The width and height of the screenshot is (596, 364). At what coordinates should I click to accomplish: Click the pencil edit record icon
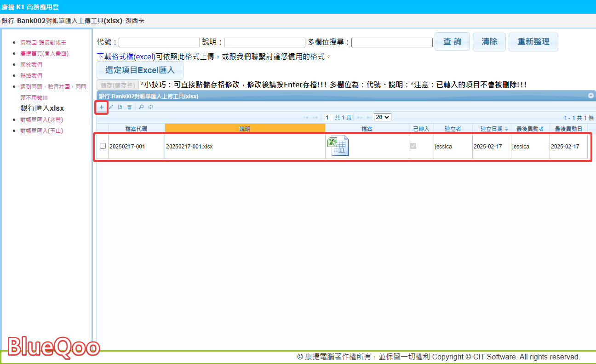[111, 107]
